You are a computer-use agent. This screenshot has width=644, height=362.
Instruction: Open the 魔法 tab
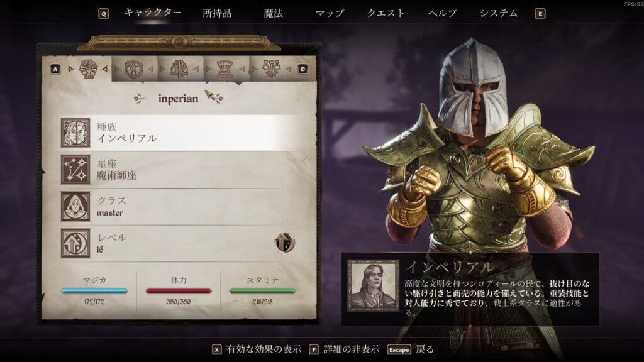[273, 13]
